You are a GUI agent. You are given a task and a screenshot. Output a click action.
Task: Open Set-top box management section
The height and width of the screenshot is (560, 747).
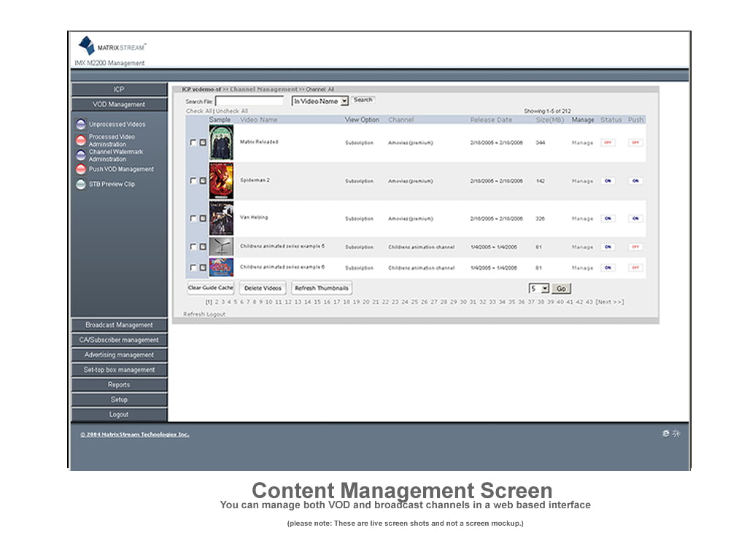[119, 370]
